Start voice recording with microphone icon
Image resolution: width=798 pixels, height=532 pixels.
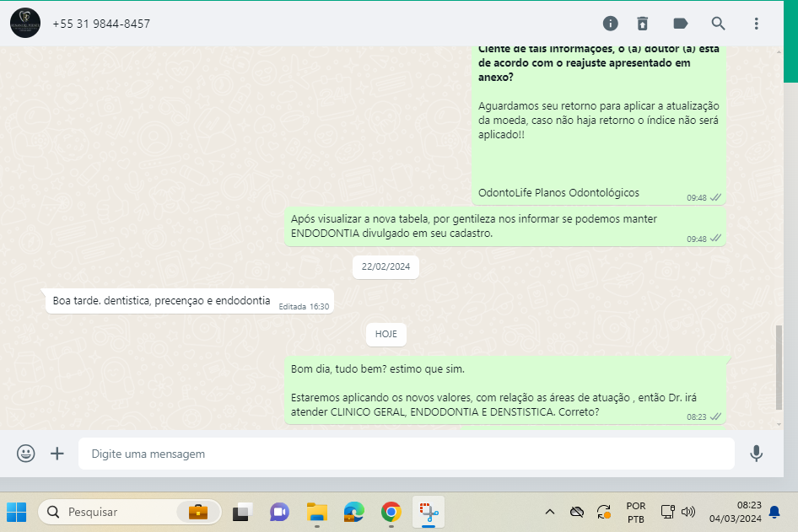click(x=757, y=453)
